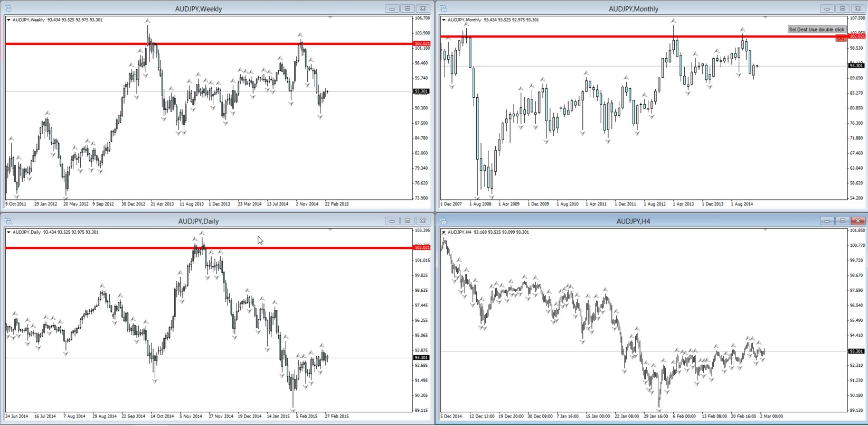Image resolution: width=868 pixels, height=426 pixels.
Task: Click the 102.021 price label in Weekly chart
Action: click(x=422, y=43)
